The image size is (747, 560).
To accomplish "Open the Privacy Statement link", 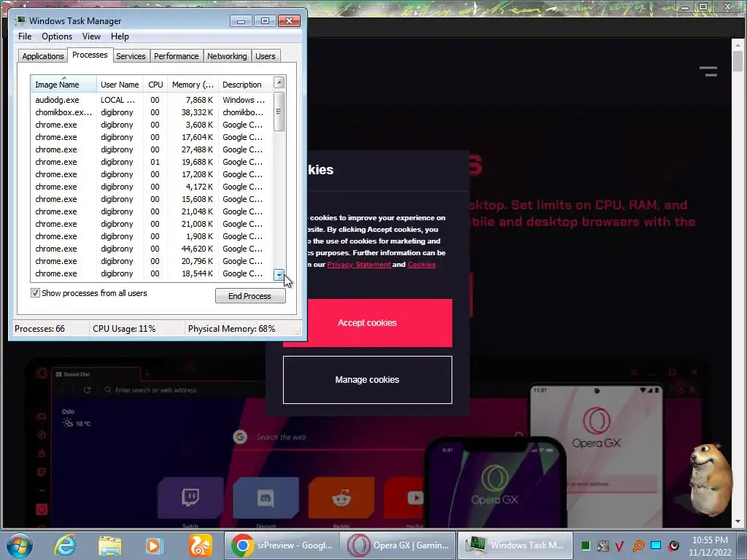I will click(359, 264).
